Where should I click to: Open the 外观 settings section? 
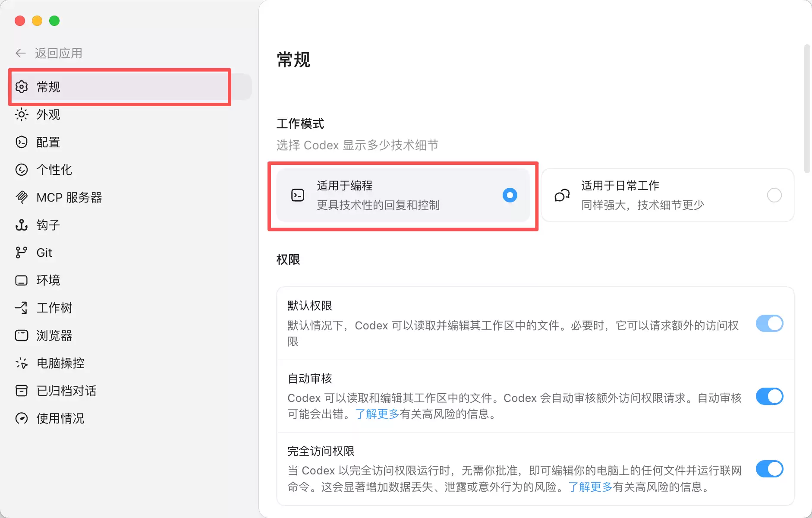pos(129,114)
